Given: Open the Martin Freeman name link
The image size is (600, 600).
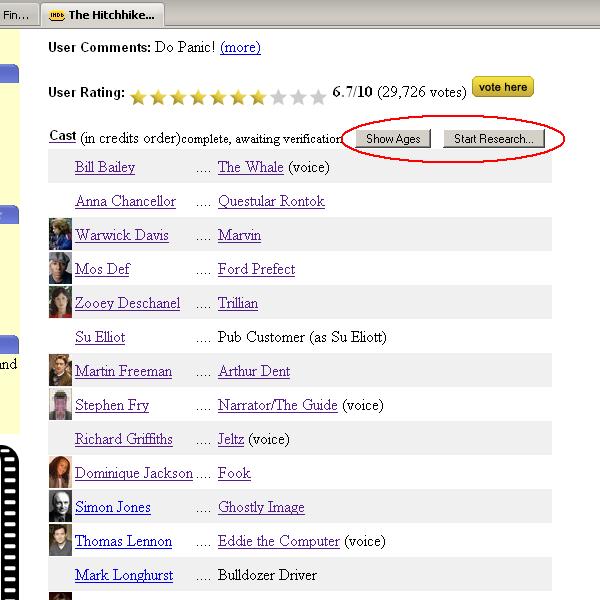Looking at the screenshot, I should point(123,371).
